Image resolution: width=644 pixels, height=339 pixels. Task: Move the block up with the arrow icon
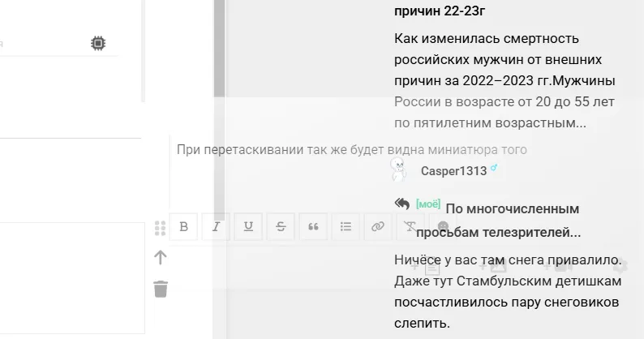[161, 258]
